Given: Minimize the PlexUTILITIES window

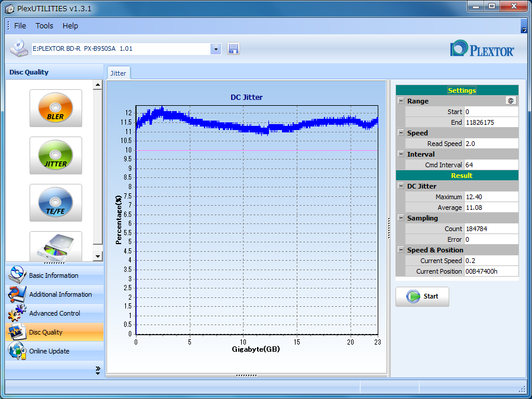Looking at the screenshot, I should tap(476, 6).
